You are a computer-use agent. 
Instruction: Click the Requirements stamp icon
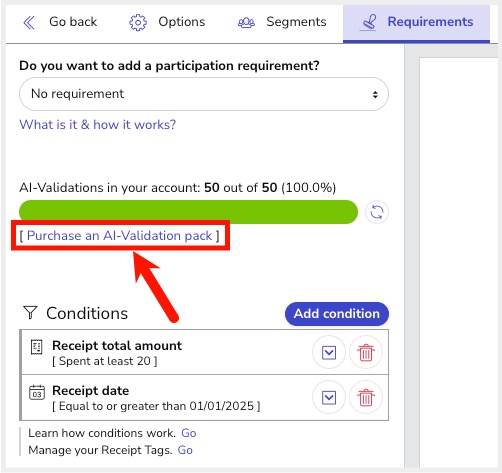[x=369, y=23]
